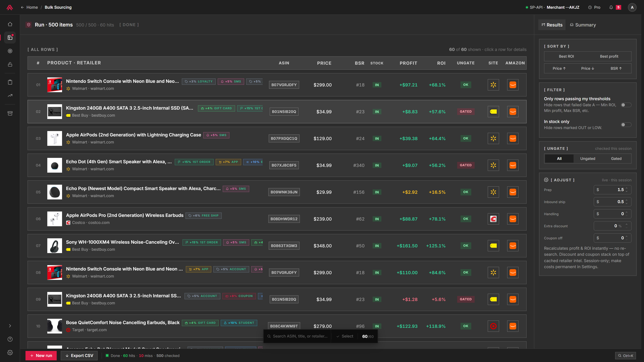Click the Extra discount stepper arrows
This screenshot has width=644, height=362.
click(627, 226)
